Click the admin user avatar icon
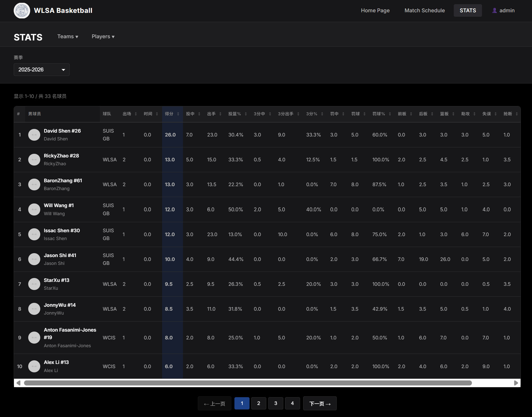532x417 pixels. (494, 11)
